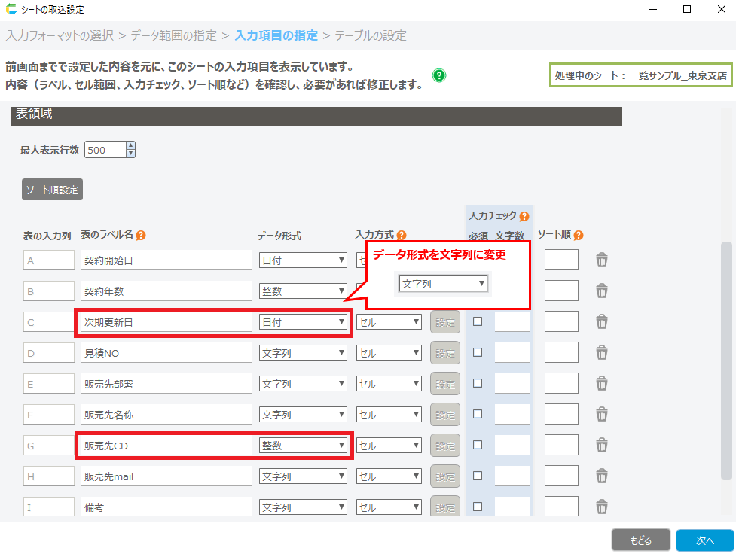
Task: Click the vertical scrollbar of the form
Action: pos(726,360)
